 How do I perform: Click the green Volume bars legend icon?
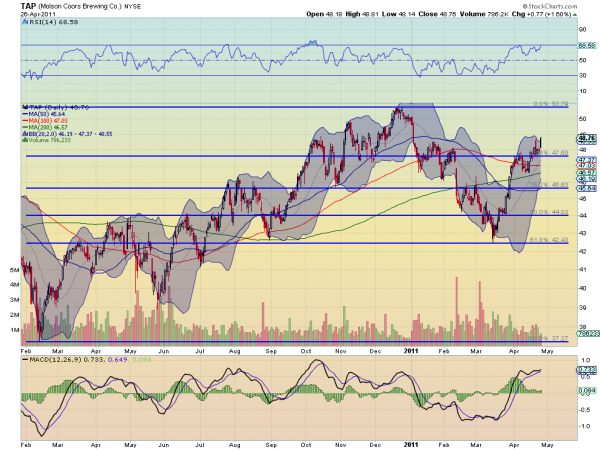click(25, 140)
